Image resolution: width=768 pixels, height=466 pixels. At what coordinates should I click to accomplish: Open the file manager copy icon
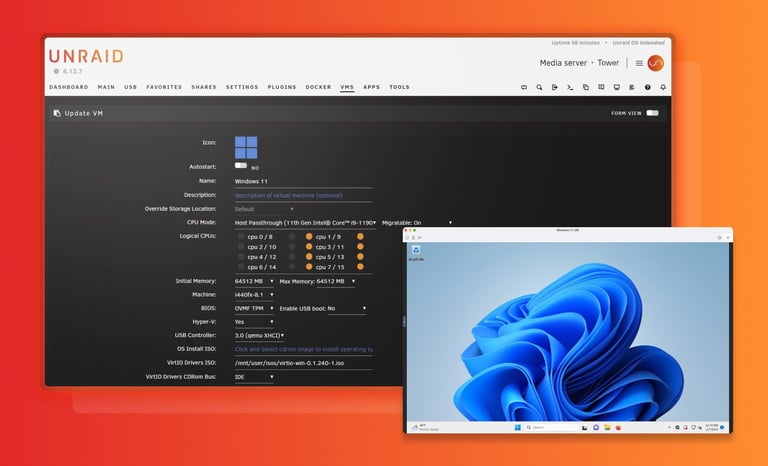point(585,87)
